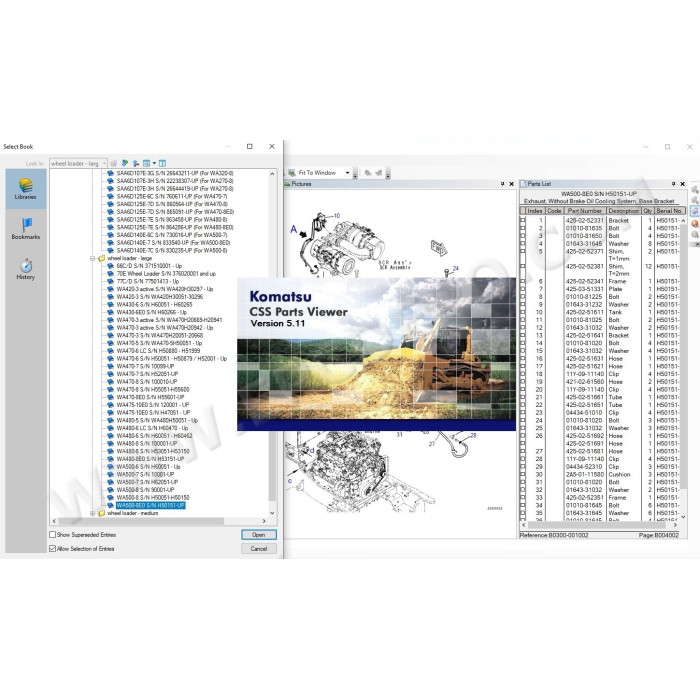Pin the Parts List panel
Image resolution: width=700 pixels, height=700 pixels.
(674, 184)
